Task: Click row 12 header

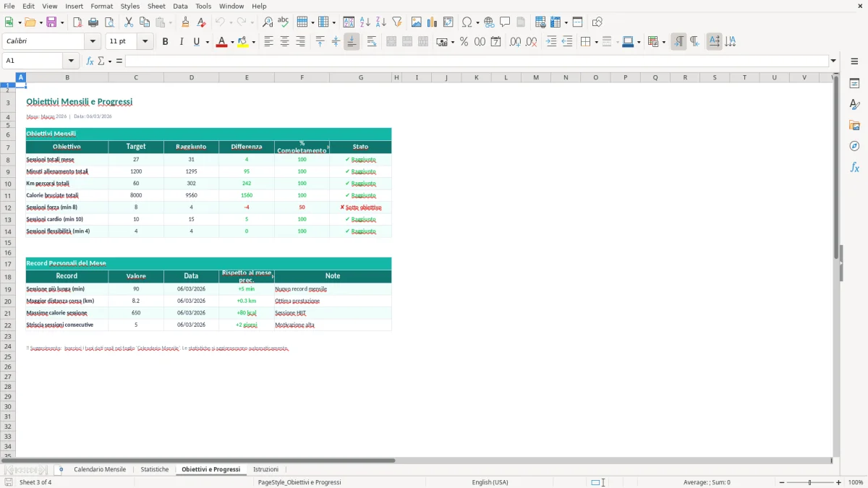Action: point(8,207)
